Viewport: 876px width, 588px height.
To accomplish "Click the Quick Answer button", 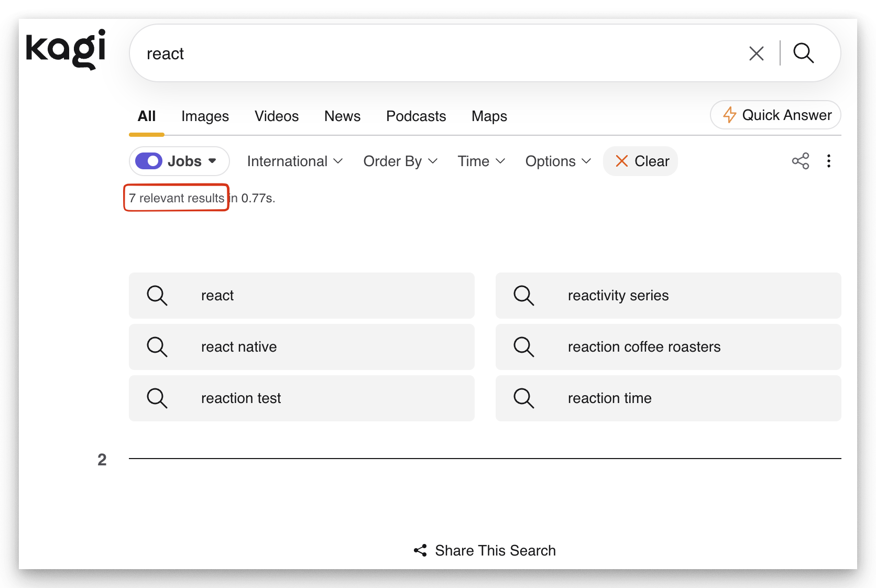I will [x=775, y=115].
